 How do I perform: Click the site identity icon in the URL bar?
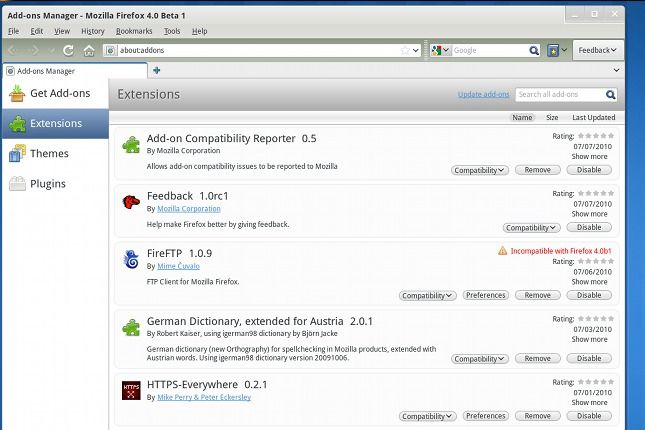point(110,50)
